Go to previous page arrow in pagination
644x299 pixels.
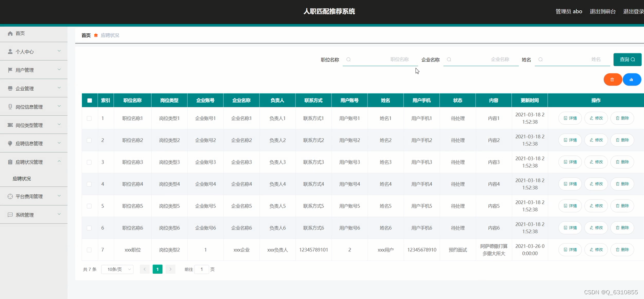[145, 269]
